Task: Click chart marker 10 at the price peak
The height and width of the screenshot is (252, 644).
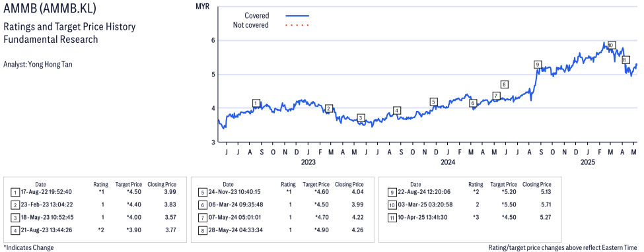Action: coord(611,45)
